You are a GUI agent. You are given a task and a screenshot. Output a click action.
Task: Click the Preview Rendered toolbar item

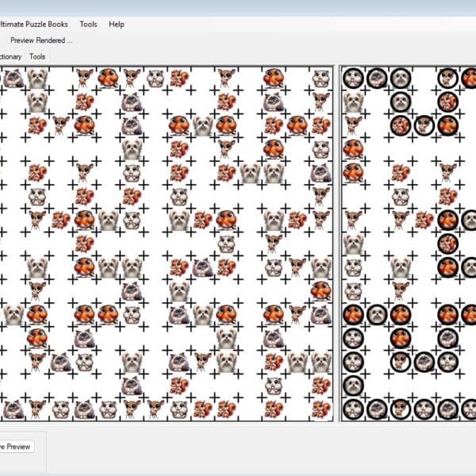coord(41,40)
